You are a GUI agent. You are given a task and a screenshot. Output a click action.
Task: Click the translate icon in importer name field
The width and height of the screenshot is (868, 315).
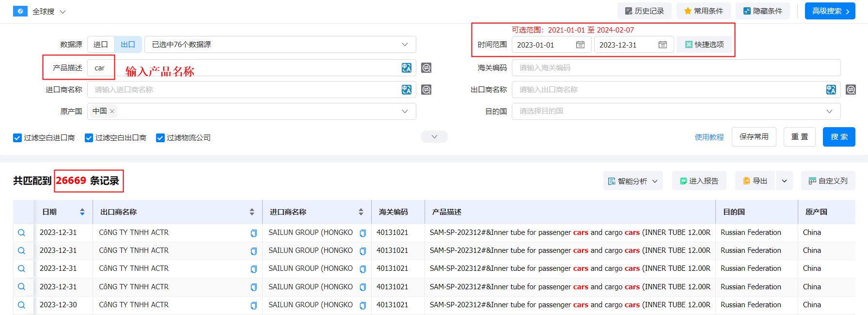click(x=406, y=90)
